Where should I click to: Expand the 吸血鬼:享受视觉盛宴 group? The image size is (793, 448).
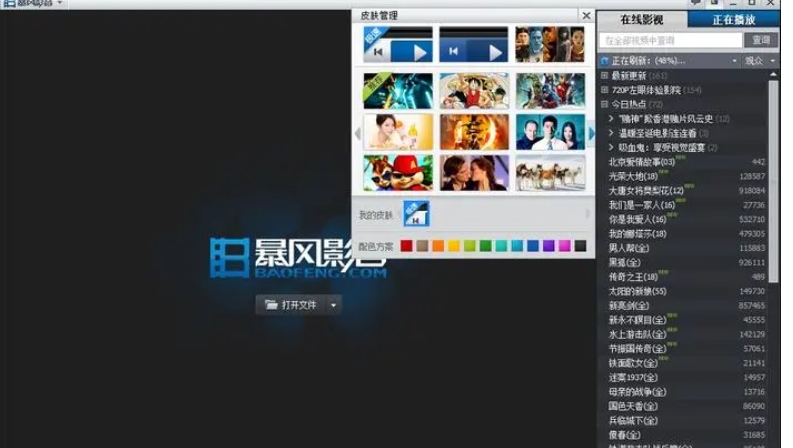pos(611,148)
